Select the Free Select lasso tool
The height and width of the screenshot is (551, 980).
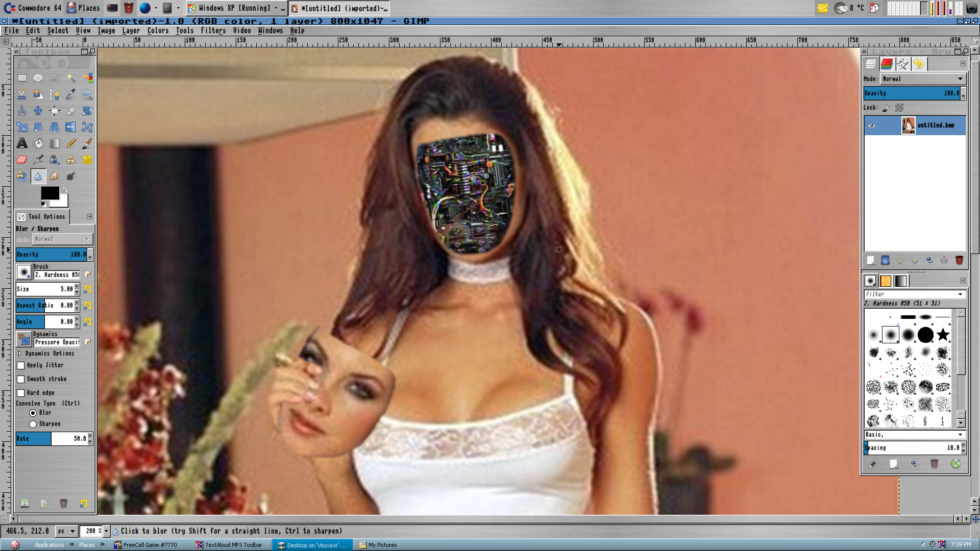(55, 78)
